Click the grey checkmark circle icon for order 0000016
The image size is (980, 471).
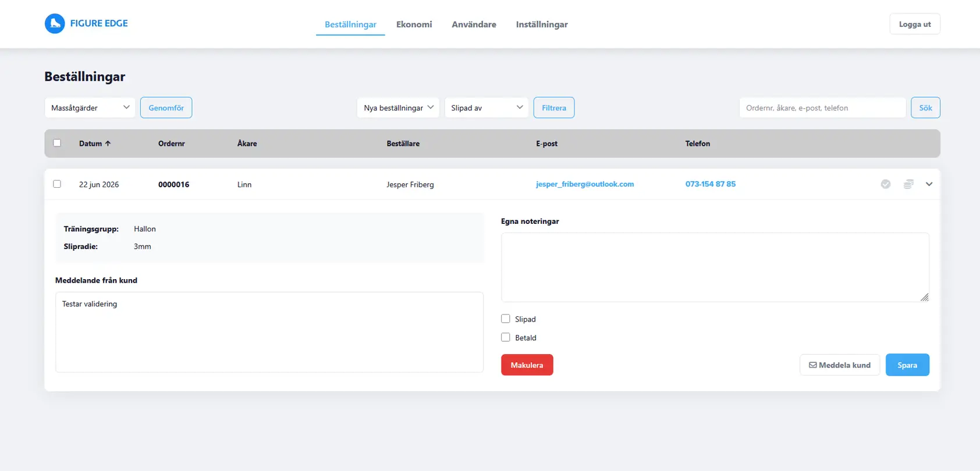pos(886,184)
